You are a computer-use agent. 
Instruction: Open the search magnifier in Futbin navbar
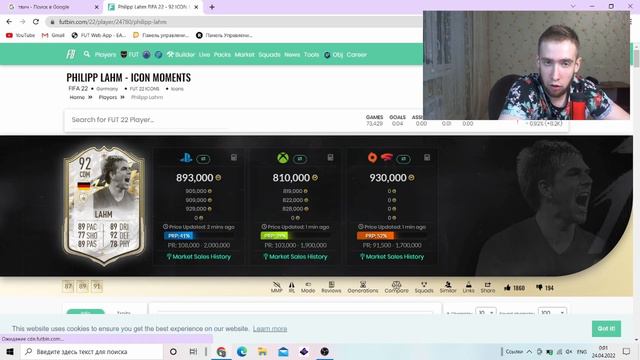[x=87, y=54]
